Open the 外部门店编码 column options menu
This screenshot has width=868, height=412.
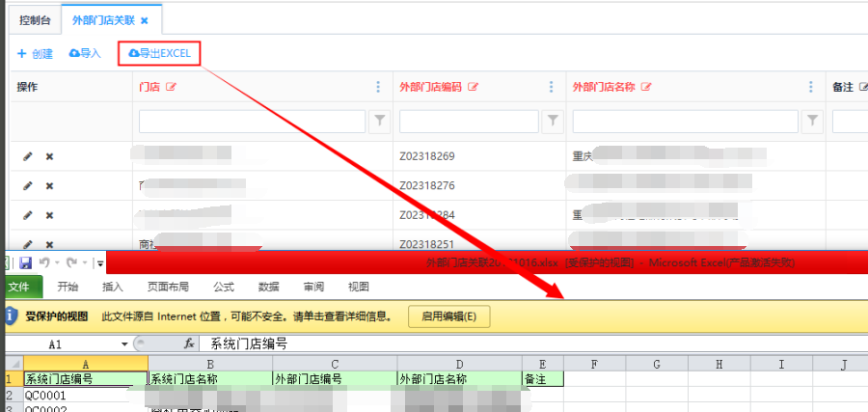tap(551, 87)
